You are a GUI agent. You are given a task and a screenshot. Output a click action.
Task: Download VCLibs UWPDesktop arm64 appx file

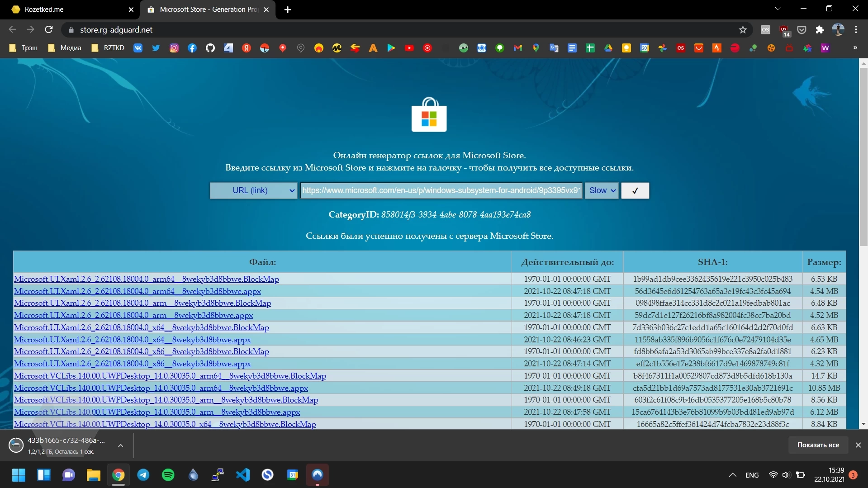(161, 388)
